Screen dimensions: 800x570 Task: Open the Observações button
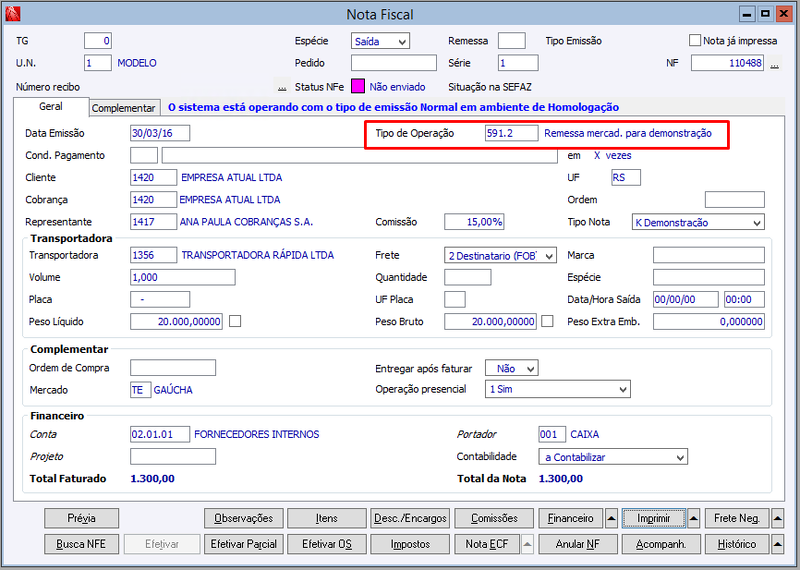point(243,518)
